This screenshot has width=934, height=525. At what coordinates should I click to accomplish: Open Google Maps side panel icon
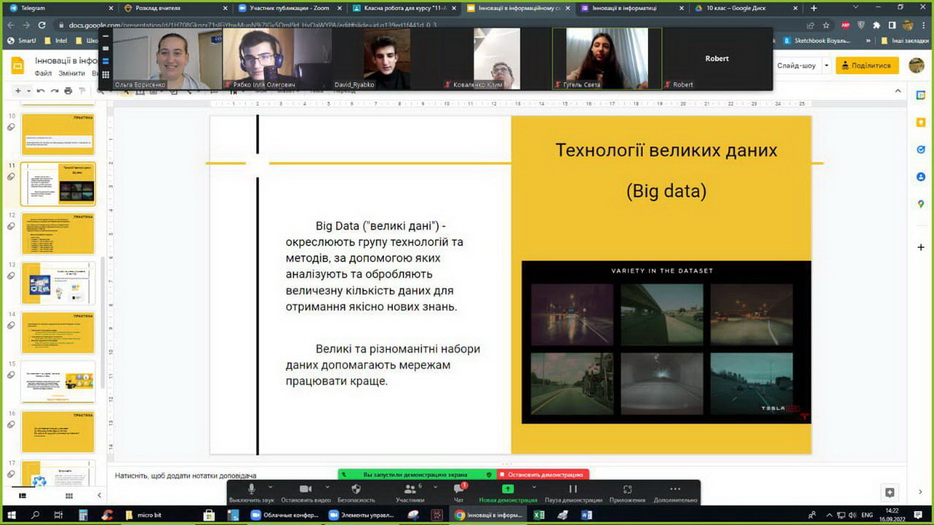tap(921, 204)
